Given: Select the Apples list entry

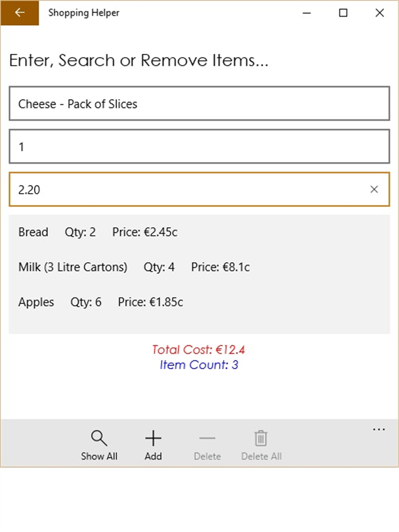Looking at the screenshot, I should click(x=36, y=302).
